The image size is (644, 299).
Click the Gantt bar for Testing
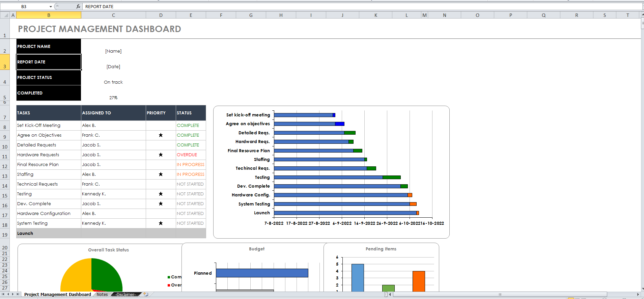click(337, 177)
